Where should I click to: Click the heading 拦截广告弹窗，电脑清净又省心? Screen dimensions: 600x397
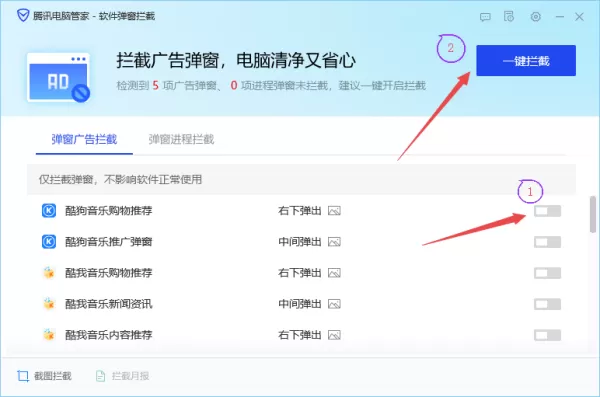(236, 60)
